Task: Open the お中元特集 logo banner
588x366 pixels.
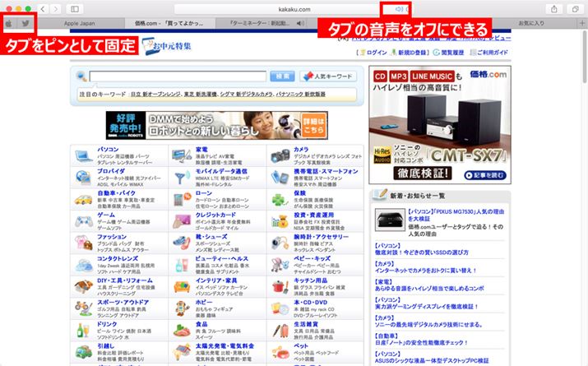Action: [166, 46]
